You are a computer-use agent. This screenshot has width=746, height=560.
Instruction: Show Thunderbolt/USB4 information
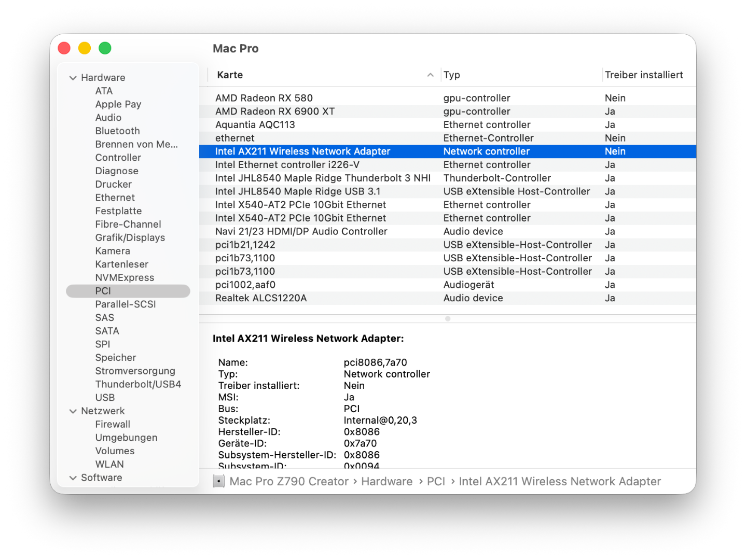139,384
